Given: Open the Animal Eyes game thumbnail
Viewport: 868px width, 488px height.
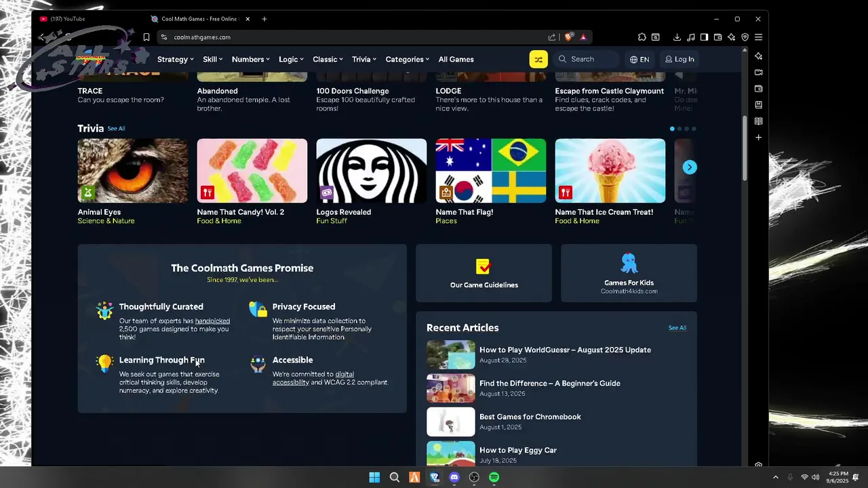Looking at the screenshot, I should 133,171.
